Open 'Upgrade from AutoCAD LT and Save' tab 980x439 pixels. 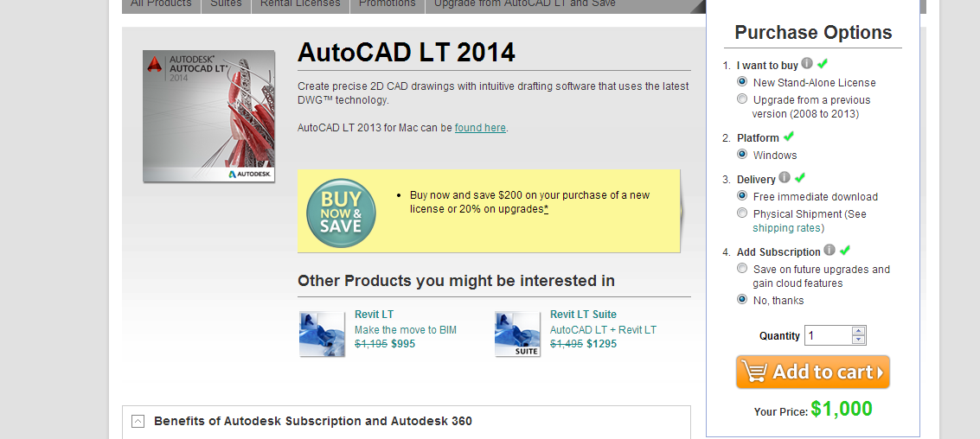click(x=525, y=4)
